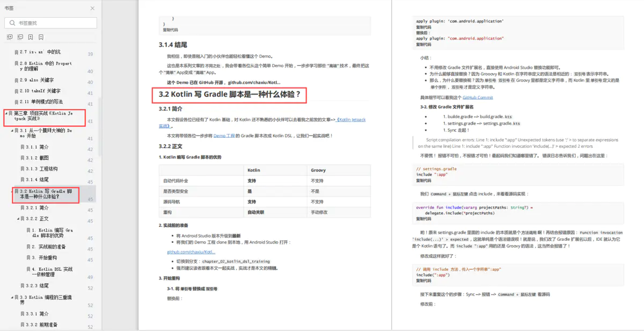Click the expand all bookmarks icon
The height and width of the screenshot is (331, 644).
(9, 37)
